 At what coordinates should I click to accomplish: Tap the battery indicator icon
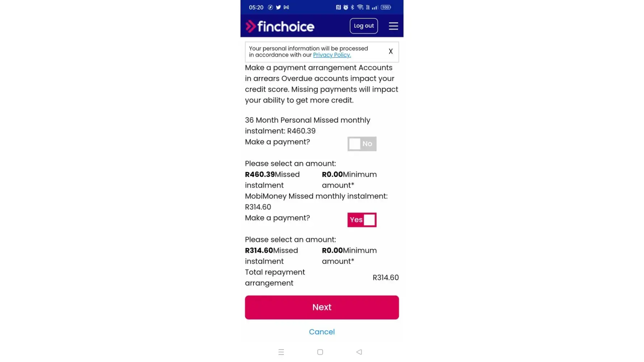(x=386, y=7)
